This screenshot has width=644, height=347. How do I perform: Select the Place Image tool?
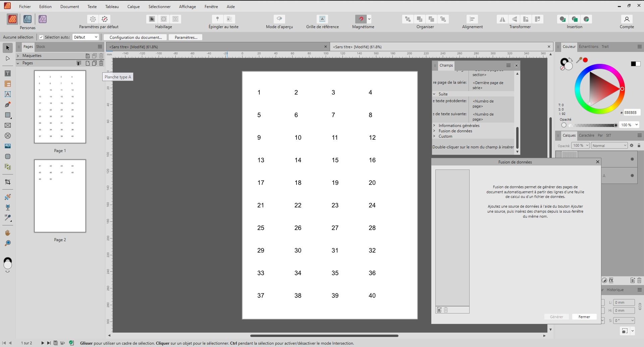pyautogui.click(x=8, y=146)
